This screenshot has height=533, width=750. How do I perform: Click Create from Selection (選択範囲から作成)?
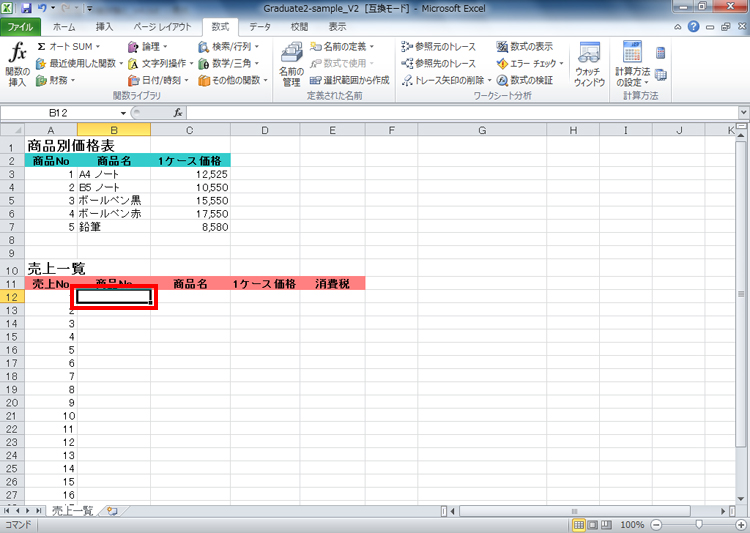pos(350,80)
